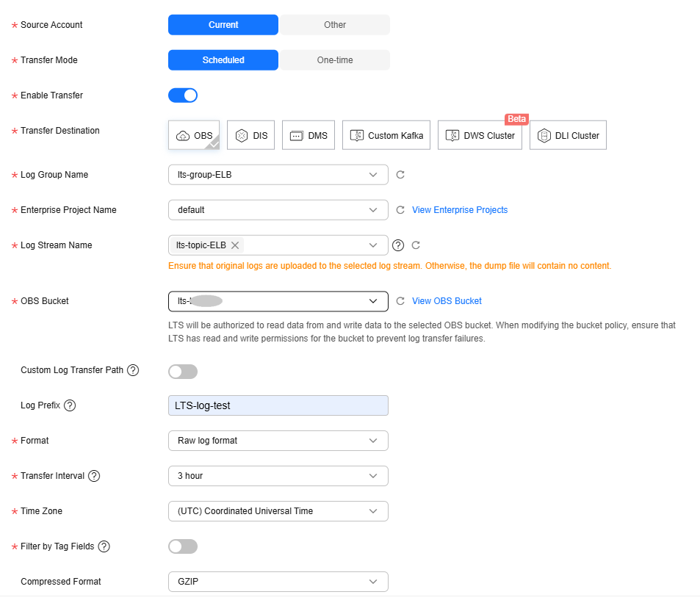Viewport: 700px width, 603px height.
Task: Refresh the Log Stream Name list
Action: pos(416,245)
